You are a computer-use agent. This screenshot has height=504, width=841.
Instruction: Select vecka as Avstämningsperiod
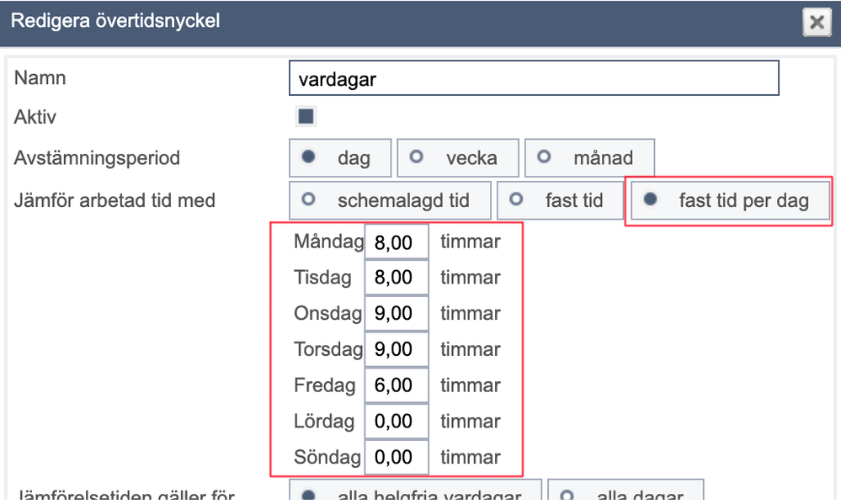point(457,157)
